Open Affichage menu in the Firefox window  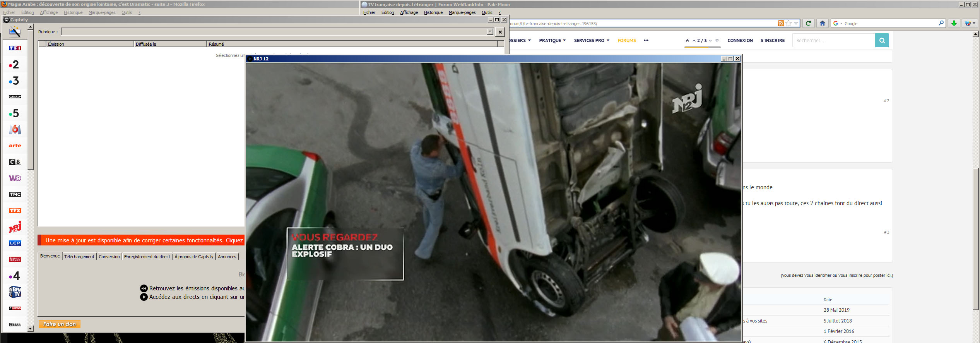pos(49,12)
